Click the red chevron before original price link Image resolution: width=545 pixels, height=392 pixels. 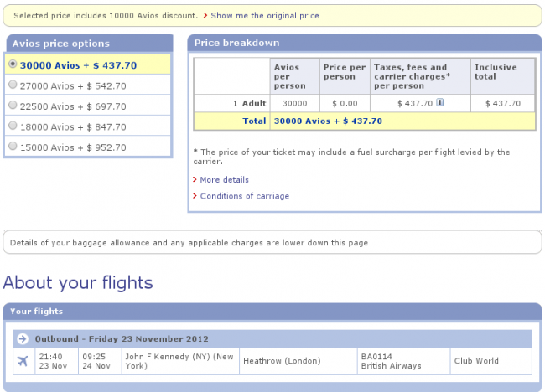point(205,15)
